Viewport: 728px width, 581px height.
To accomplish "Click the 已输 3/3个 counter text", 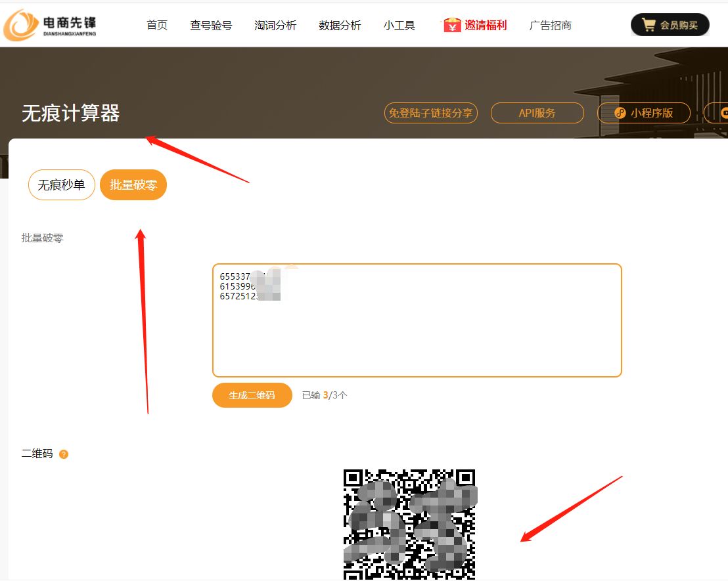I will 324,395.
